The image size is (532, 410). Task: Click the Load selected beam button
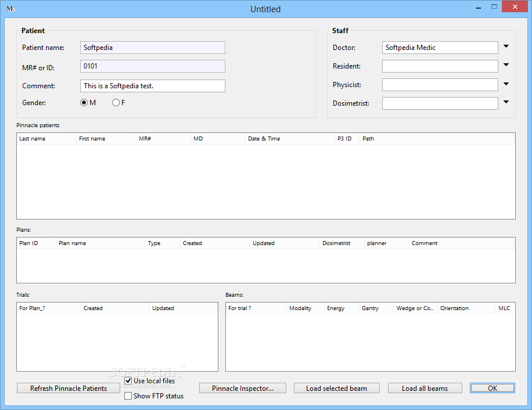[337, 388]
